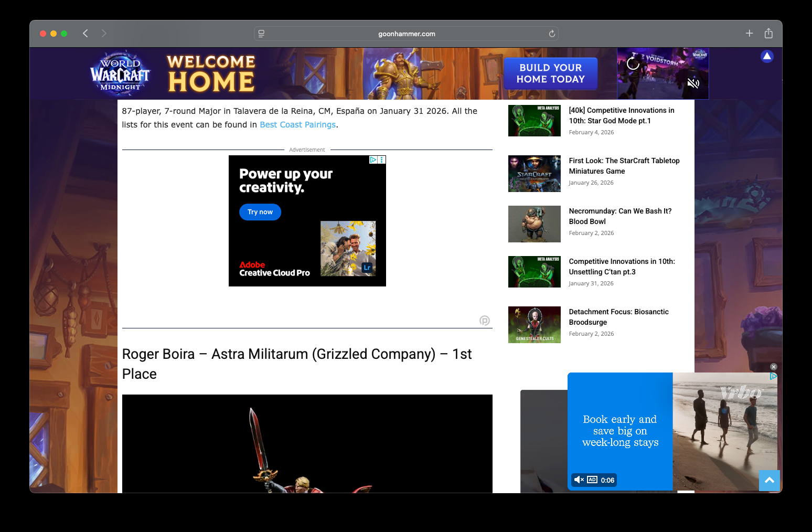Close the floating Vrbo video ad
The image size is (812, 532).
773,367
